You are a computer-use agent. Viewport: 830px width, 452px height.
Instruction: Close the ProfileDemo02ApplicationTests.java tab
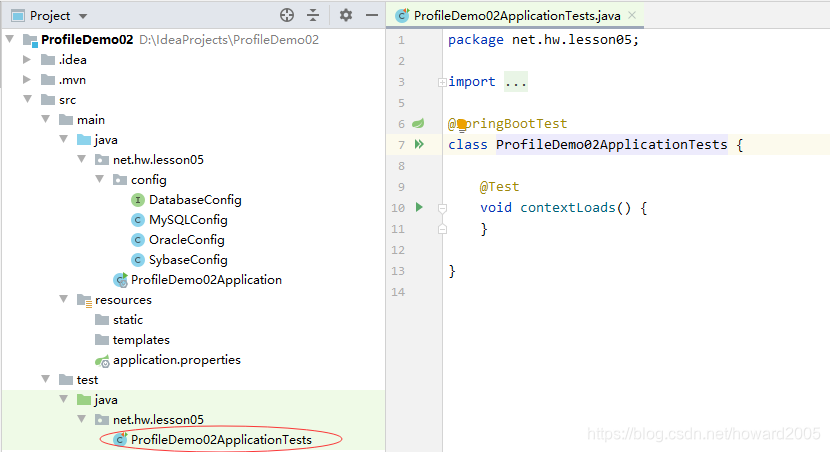coord(632,15)
